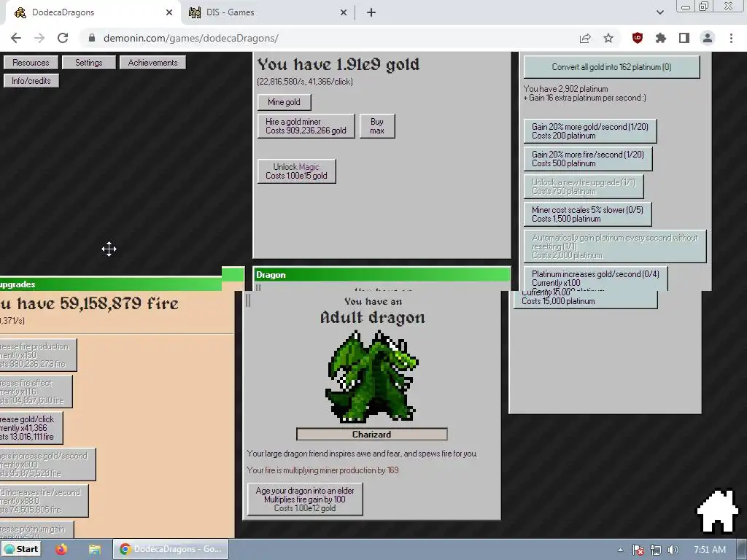This screenshot has height=560, width=747.
Task: Click Buy max for miners
Action: pyautogui.click(x=377, y=126)
